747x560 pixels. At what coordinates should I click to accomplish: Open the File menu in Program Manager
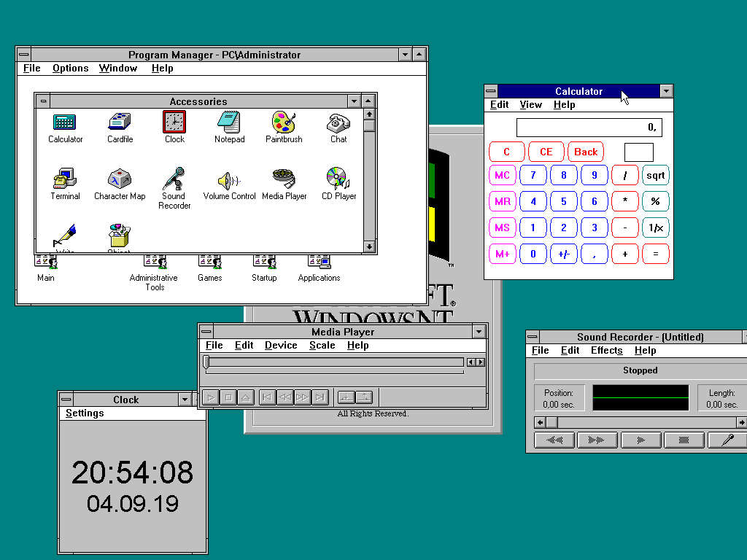(32, 68)
